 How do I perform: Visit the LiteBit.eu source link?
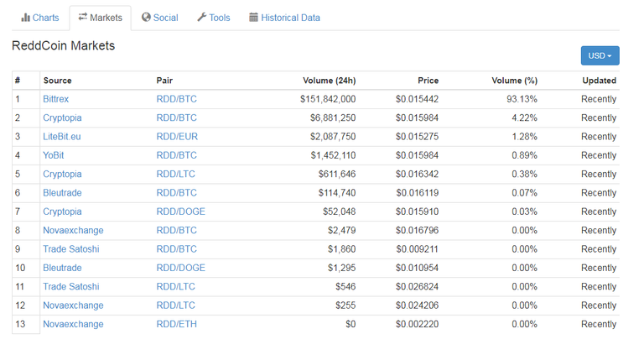click(x=62, y=137)
